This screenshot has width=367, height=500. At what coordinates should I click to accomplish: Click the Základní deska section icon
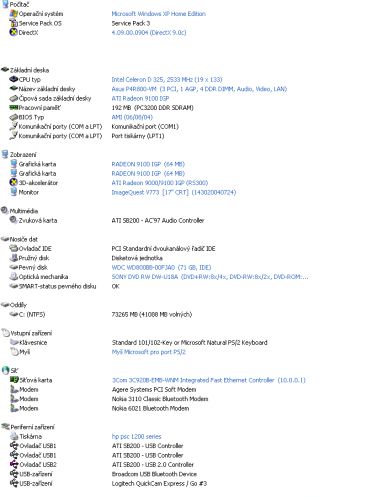tap(5, 70)
